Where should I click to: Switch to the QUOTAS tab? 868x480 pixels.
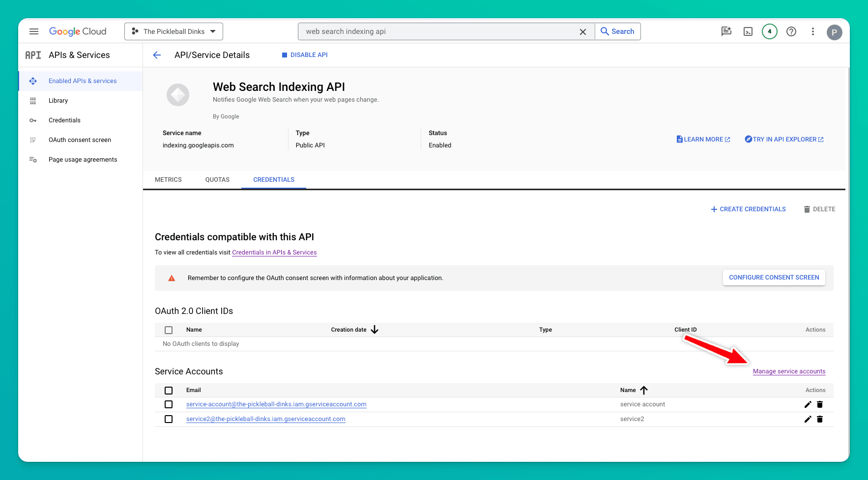217,180
